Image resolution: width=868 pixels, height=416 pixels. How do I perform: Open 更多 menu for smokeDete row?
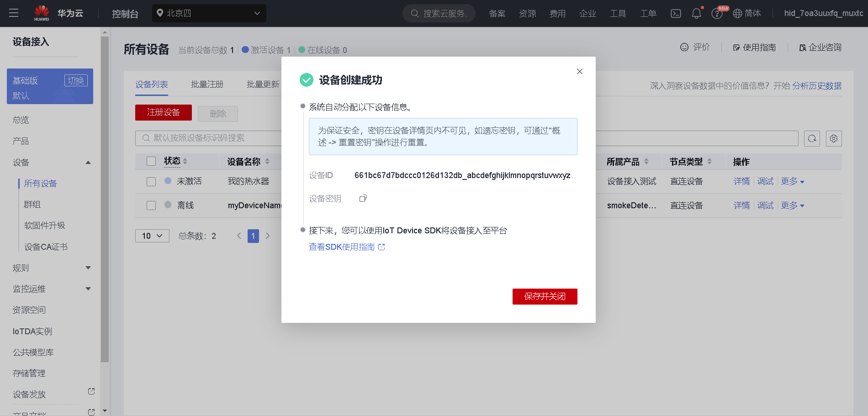tap(793, 205)
